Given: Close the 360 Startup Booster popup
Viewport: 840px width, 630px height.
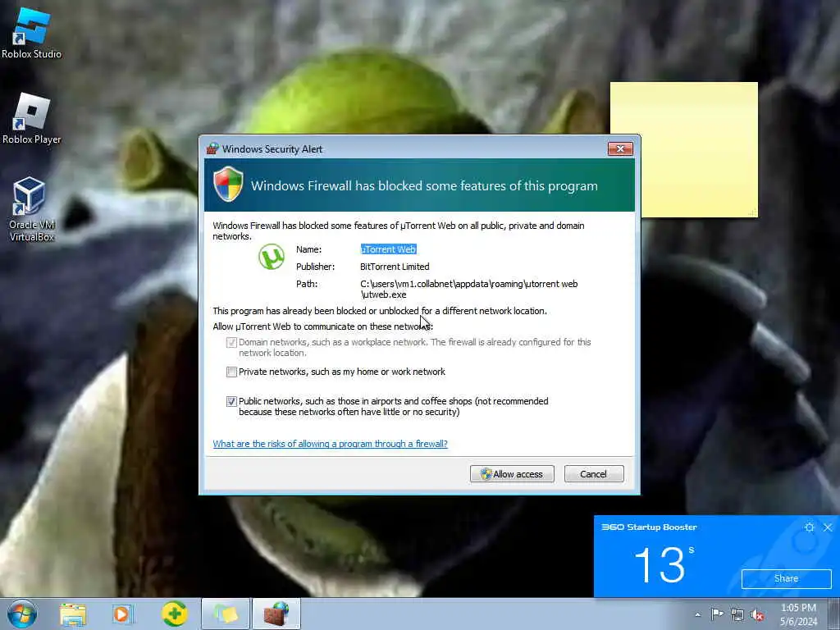Looking at the screenshot, I should coord(828,527).
